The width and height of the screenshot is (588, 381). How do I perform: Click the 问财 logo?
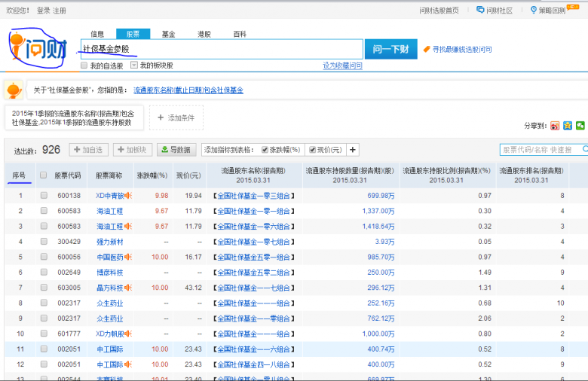point(38,48)
